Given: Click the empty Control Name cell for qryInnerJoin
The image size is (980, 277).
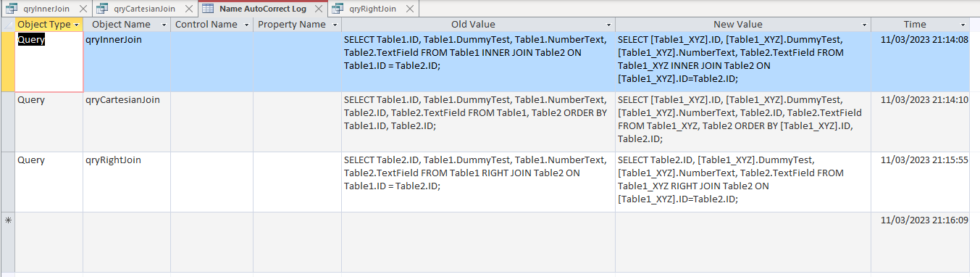Looking at the screenshot, I should coord(212,62).
